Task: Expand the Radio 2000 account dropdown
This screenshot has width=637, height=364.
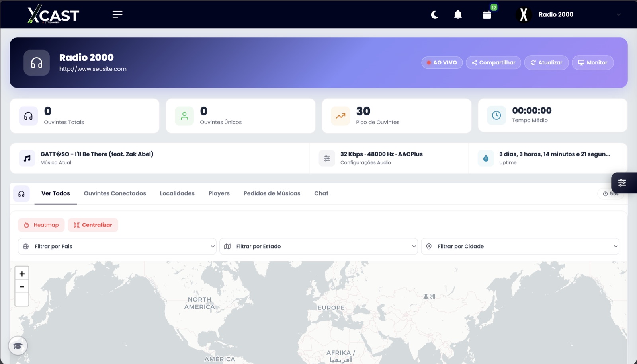Action: coord(619,15)
